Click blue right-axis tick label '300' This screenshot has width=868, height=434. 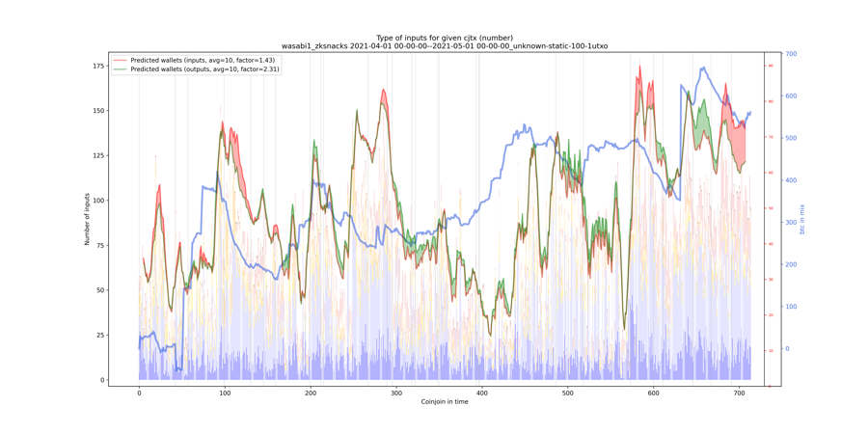click(x=789, y=222)
